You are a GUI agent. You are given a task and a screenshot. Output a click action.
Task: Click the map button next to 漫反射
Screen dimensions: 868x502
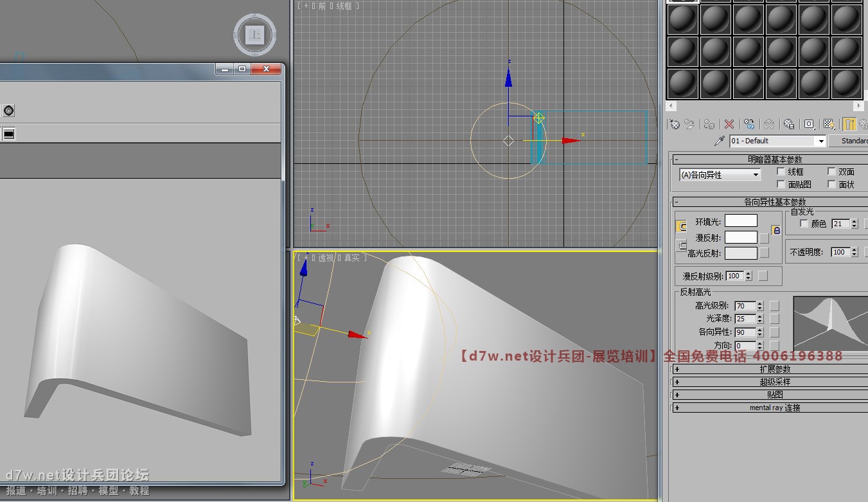tap(764, 238)
